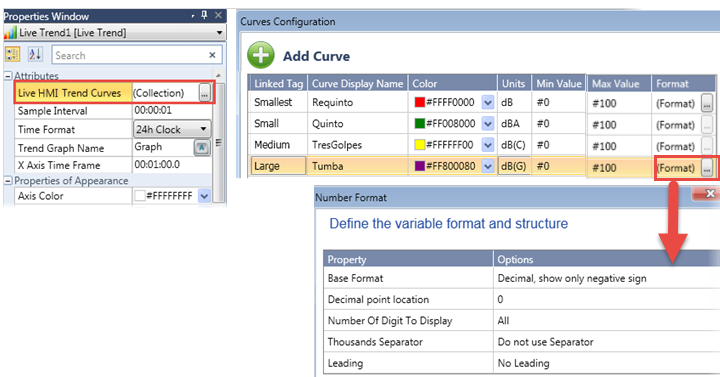Screen dimensions: 720x377
Task: Select the Curve Display Name column header
Action: click(x=357, y=84)
